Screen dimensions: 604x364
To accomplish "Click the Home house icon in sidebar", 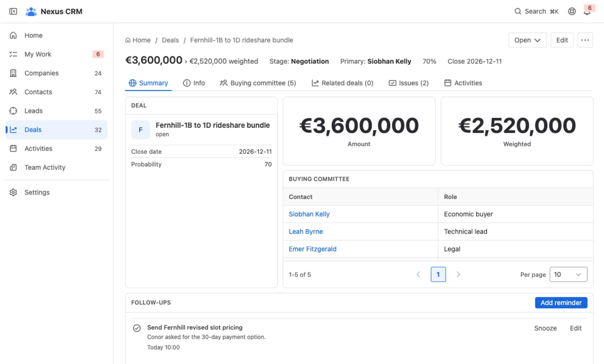I will [13, 35].
